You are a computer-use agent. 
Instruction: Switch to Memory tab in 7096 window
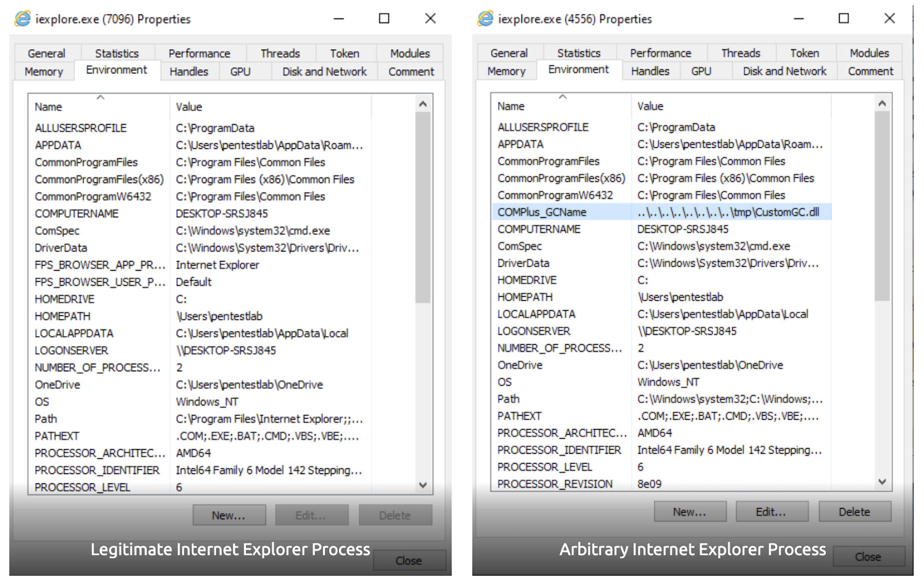click(44, 72)
